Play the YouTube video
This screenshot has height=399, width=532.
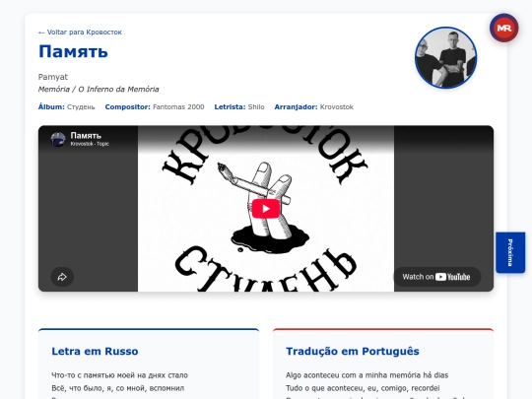pos(266,208)
